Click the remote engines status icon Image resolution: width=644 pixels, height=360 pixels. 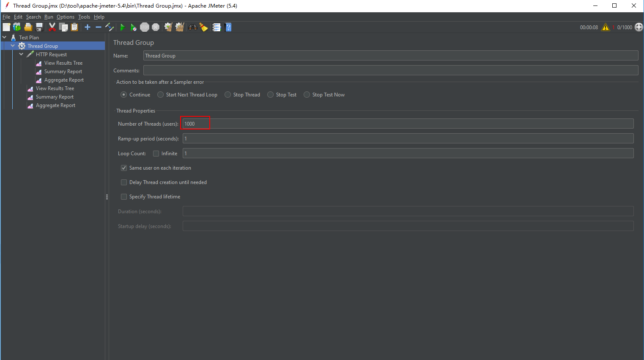coord(639,27)
